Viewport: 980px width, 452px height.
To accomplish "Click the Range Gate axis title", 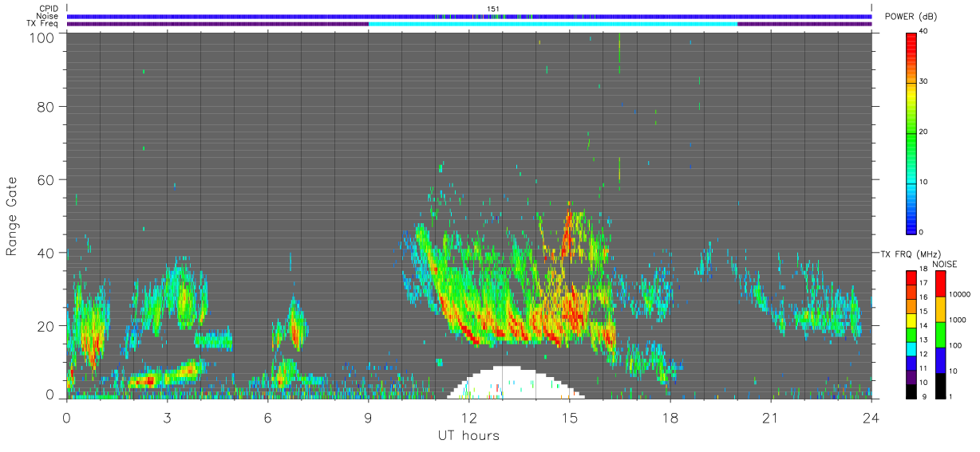I will pyautogui.click(x=12, y=216).
